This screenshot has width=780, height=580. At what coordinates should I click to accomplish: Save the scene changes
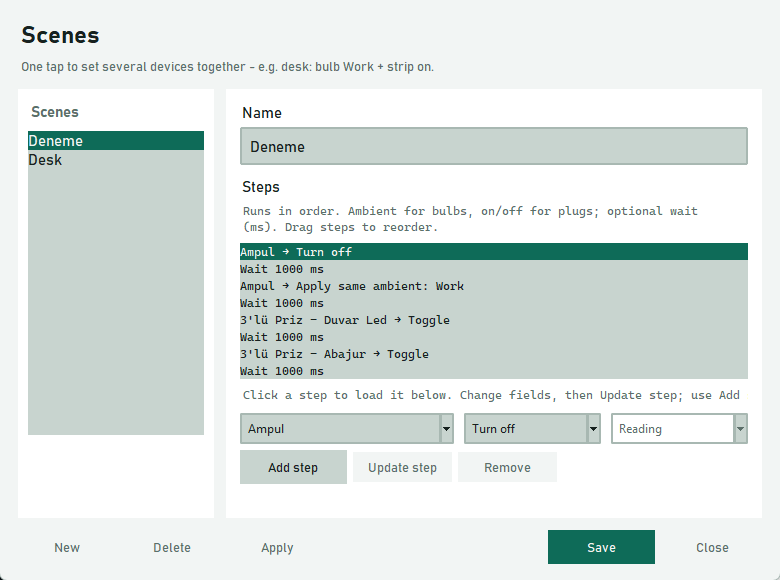[x=601, y=547]
